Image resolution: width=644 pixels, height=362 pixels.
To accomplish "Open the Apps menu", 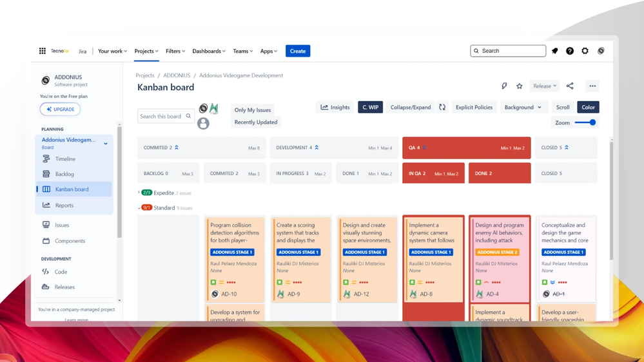I will tap(269, 51).
